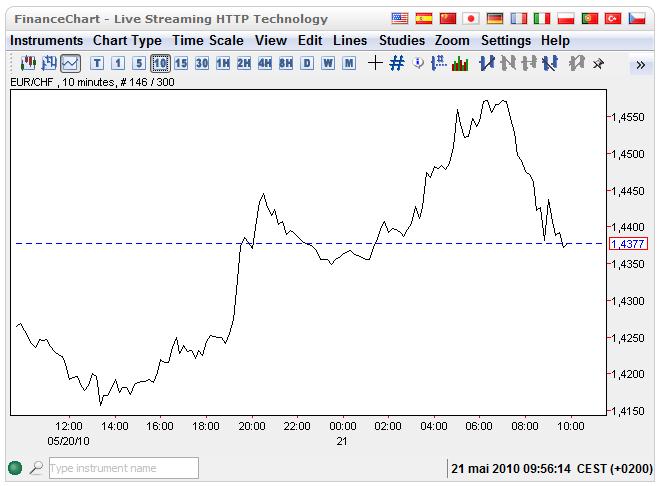
Task: Switch to tick (T) time scale
Action: click(x=97, y=63)
